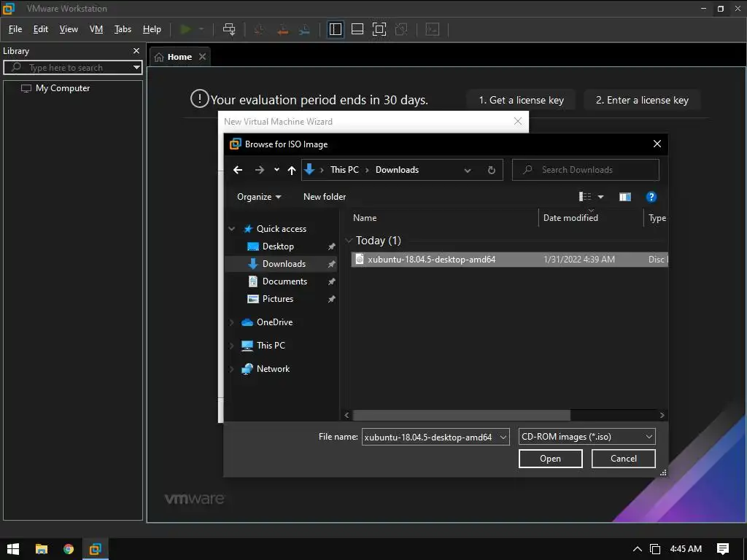The height and width of the screenshot is (560, 747).
Task: Click the Search Downloads field
Action: click(x=586, y=170)
